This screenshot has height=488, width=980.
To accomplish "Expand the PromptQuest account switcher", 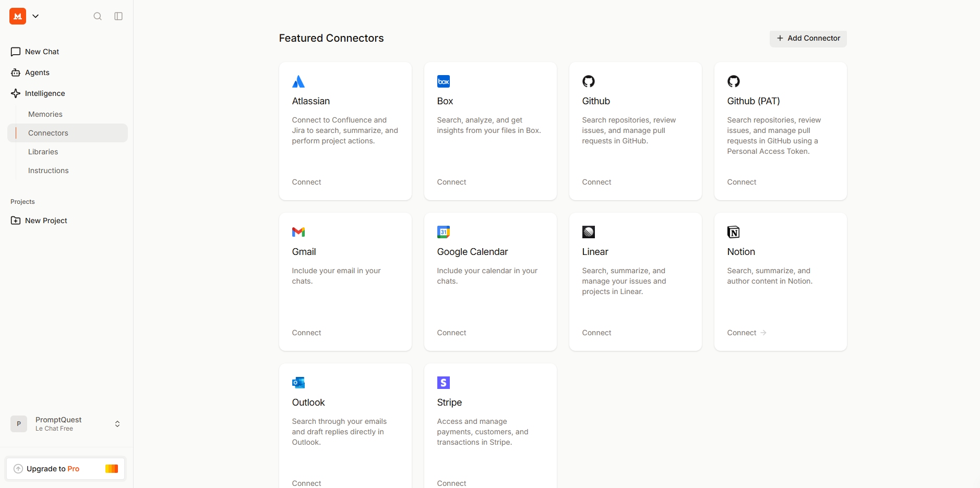I will [x=117, y=424].
